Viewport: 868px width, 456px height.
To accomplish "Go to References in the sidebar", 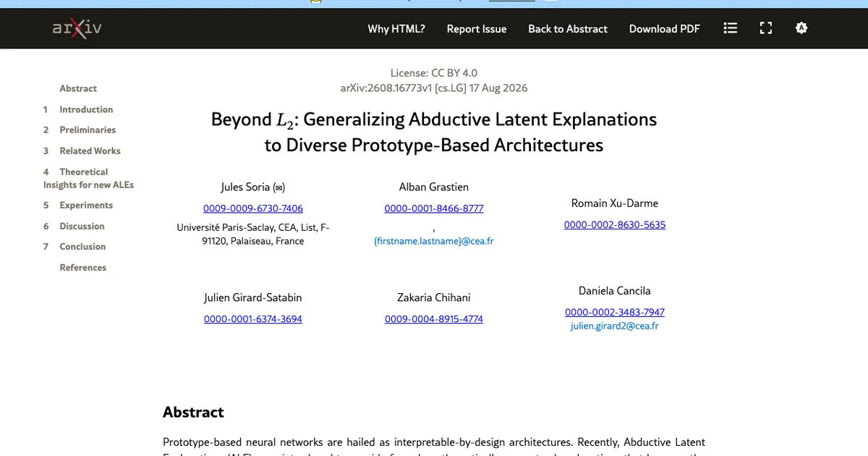I will coord(82,267).
